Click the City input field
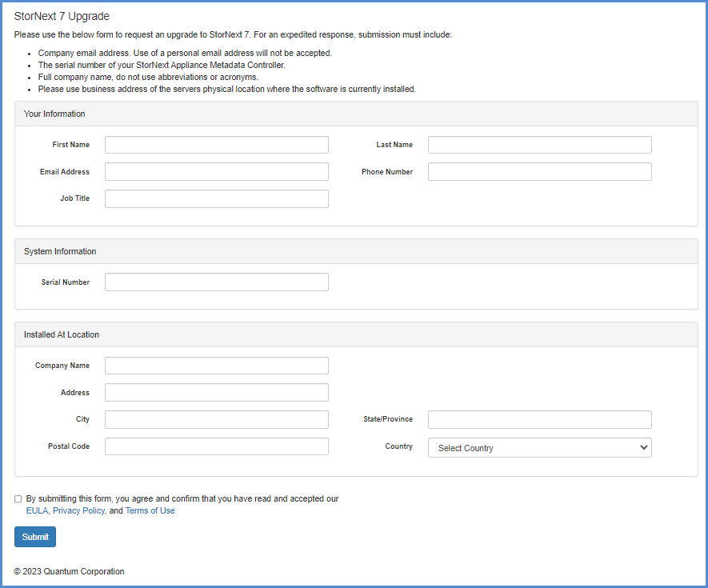The image size is (708, 588). click(x=217, y=419)
